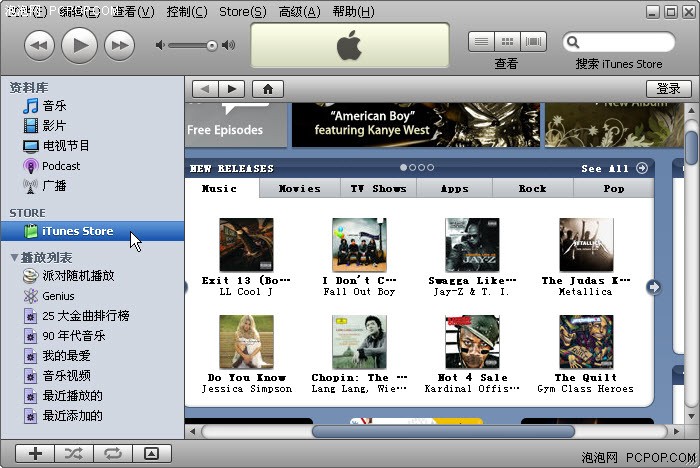Switch to the Rock tab
This screenshot has height=468, width=700.
point(533,188)
